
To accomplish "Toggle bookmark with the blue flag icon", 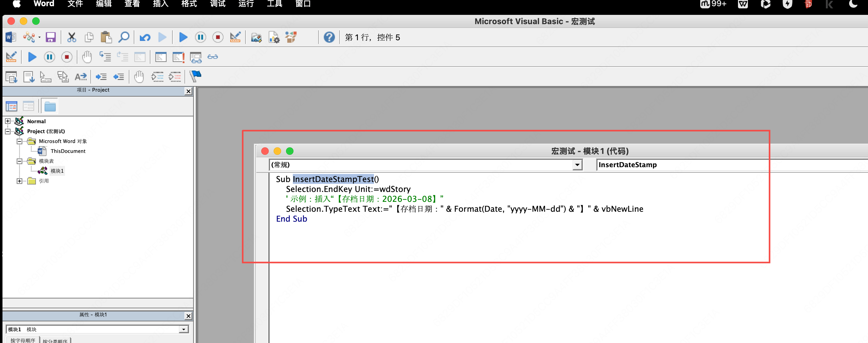I will [195, 76].
